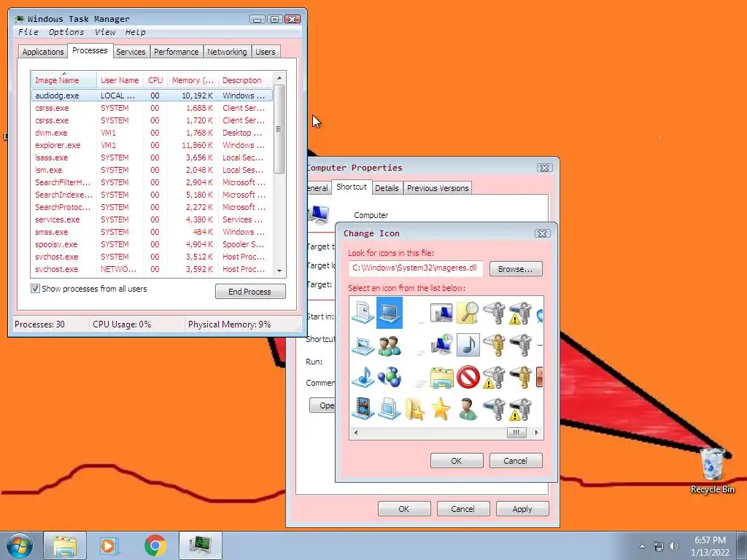Sort by the Memory column header
Viewport: 747px width, 560px height.
[193, 80]
